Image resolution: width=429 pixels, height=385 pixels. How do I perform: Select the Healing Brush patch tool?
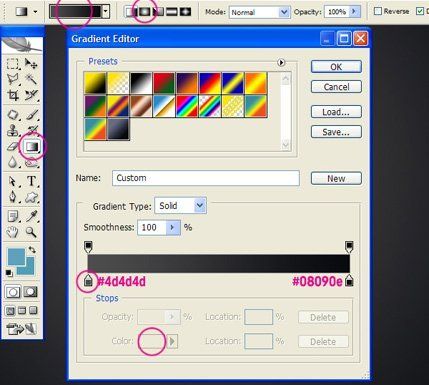coord(13,115)
